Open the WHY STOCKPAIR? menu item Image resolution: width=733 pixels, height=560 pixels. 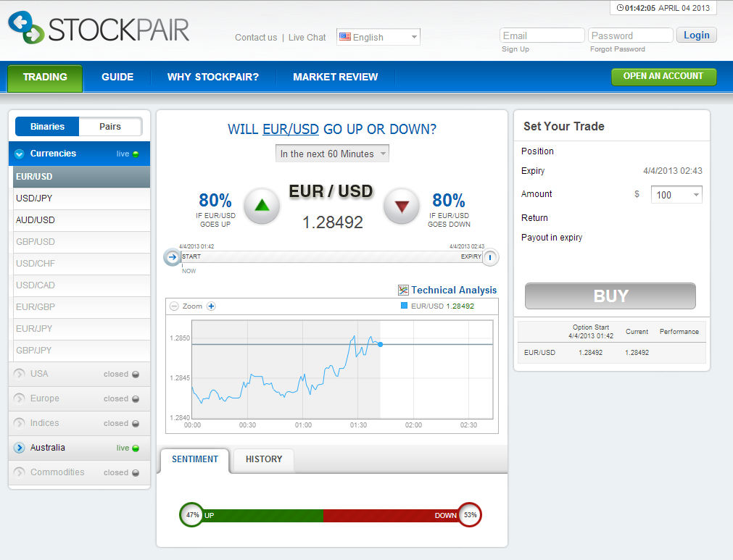(x=212, y=77)
